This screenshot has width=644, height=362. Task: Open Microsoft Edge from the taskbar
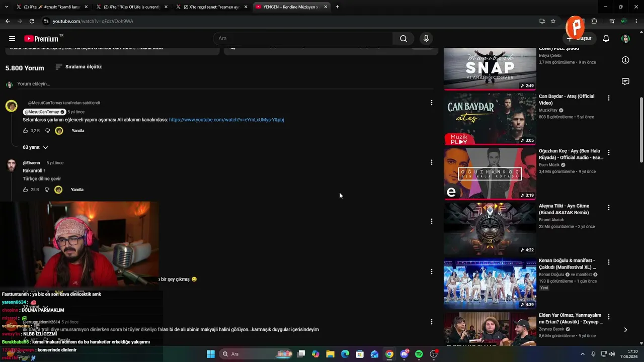(345, 354)
